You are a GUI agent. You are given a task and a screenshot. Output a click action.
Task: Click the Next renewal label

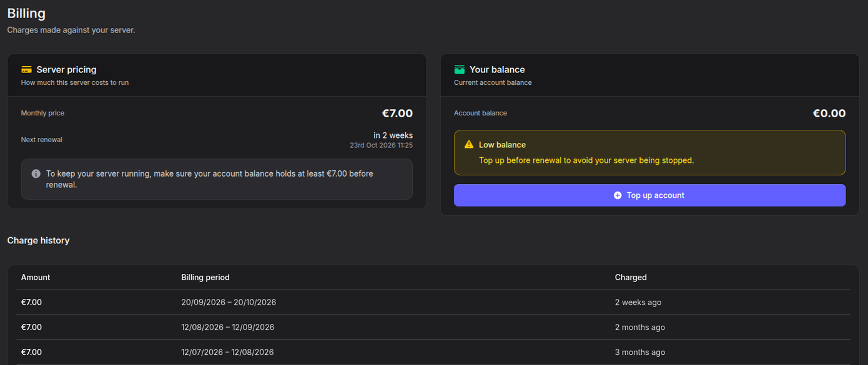coord(42,140)
